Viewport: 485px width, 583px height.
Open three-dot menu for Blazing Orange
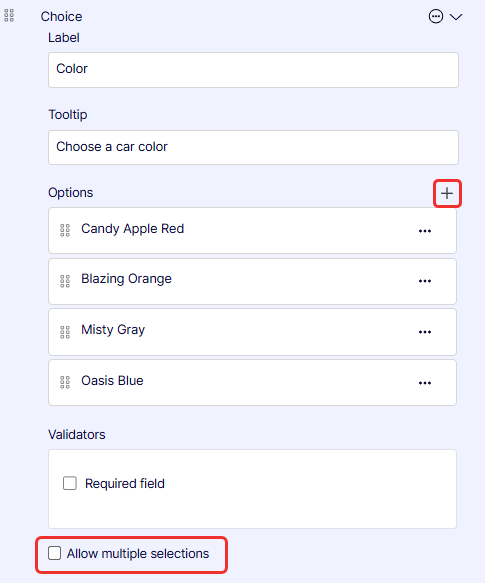[x=425, y=281]
